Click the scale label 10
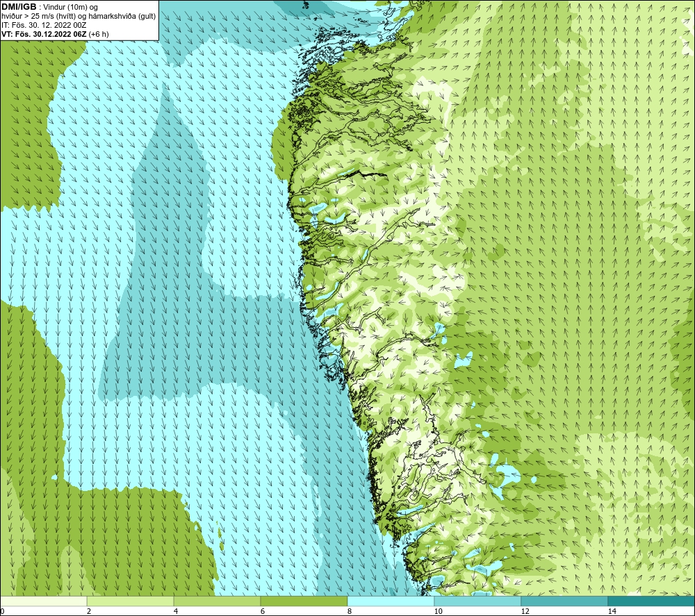Screen dimensions: 695x616 pyautogui.click(x=438, y=611)
